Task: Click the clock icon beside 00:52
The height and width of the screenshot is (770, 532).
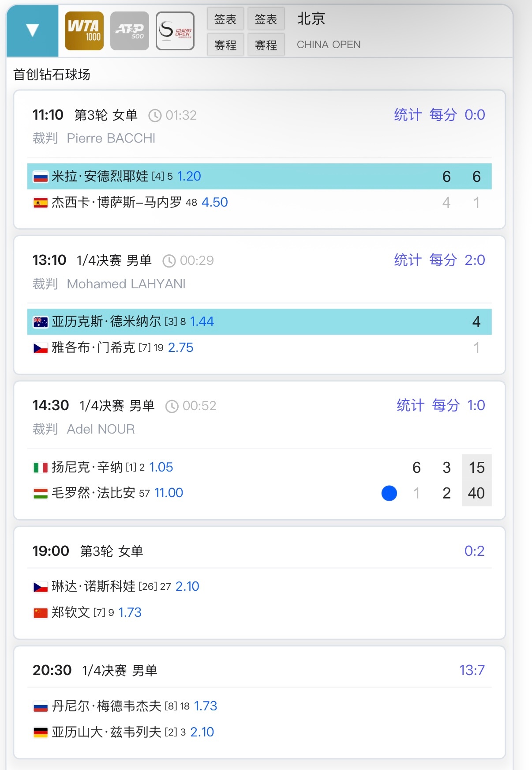Action: (172, 406)
